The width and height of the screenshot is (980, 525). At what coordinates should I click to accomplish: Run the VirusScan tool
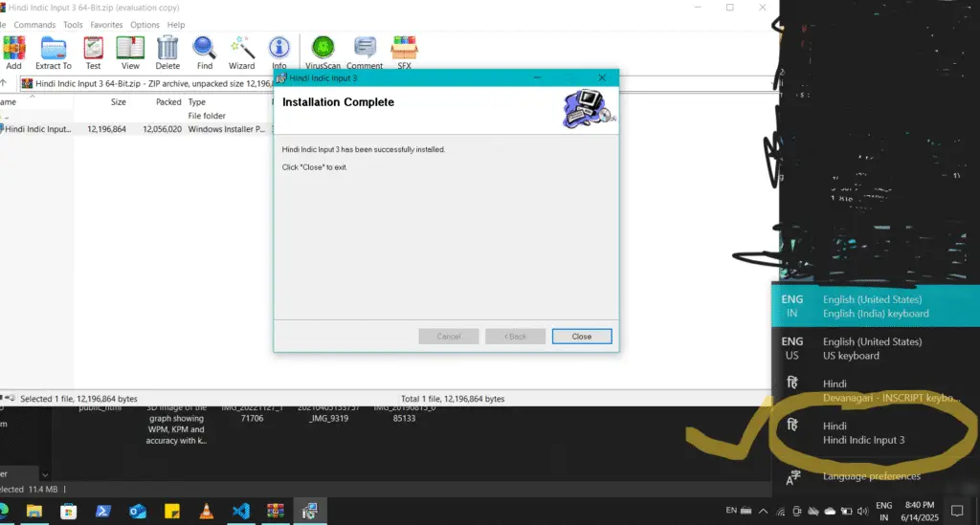pos(324,52)
